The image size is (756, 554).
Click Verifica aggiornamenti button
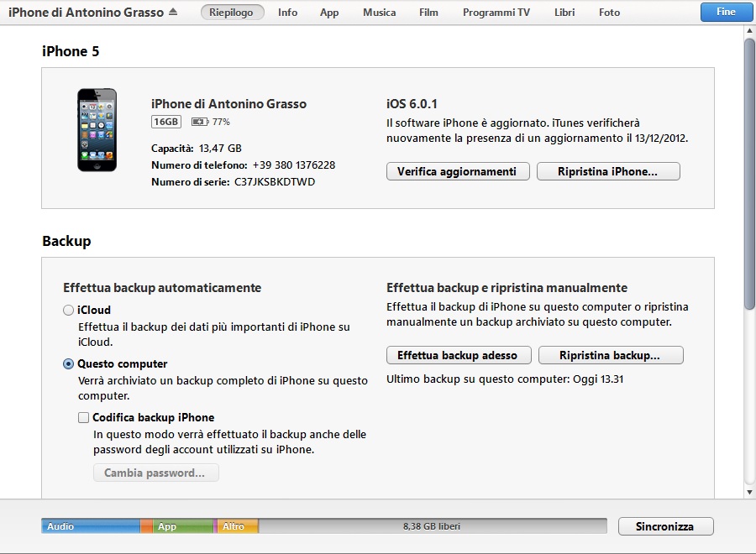pyautogui.click(x=458, y=171)
